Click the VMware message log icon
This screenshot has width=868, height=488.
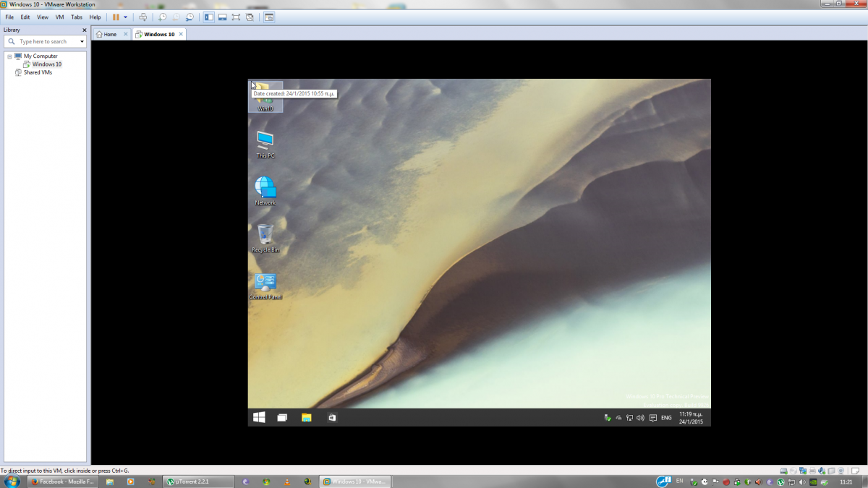(856, 471)
